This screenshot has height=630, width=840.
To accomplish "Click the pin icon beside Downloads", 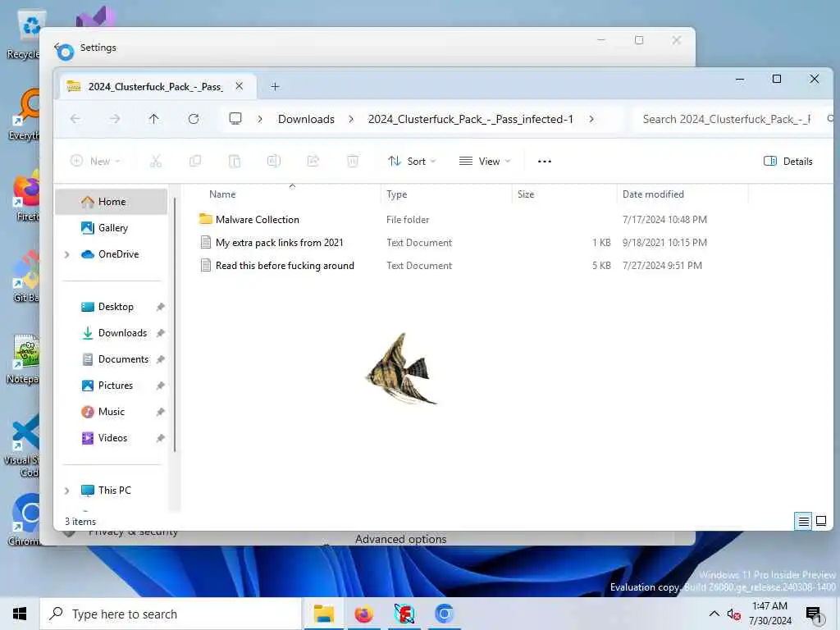I will coord(160,333).
